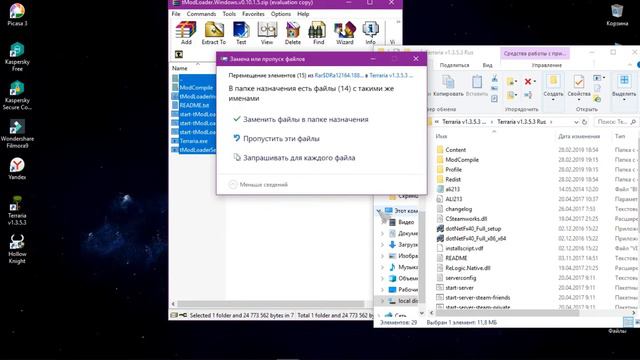Choose Запрашивать для каждого файла option
Screen dimensions: 640x360
point(294,158)
